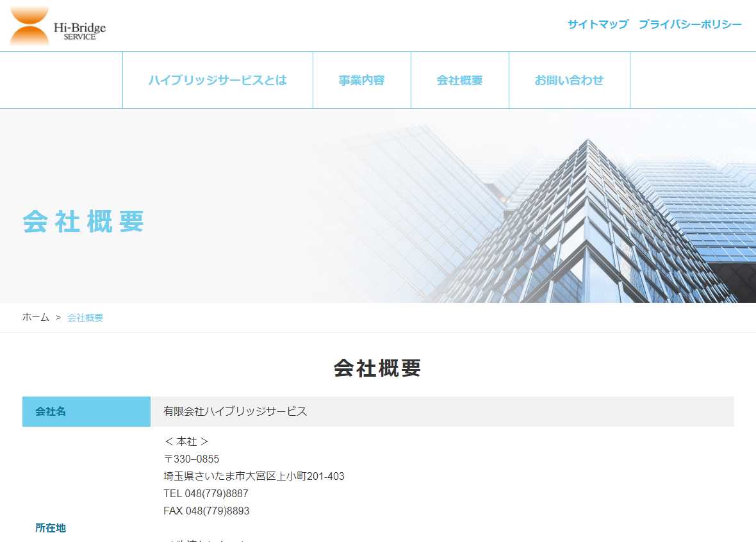Click the 有限会社ハイブリッジサービス company name text
This screenshot has width=756, height=542.
point(235,412)
